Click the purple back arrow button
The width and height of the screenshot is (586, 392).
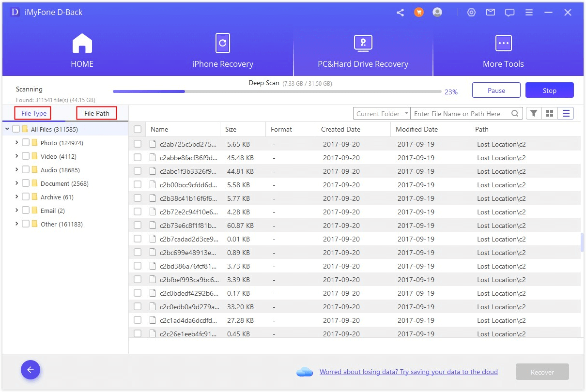[x=31, y=370]
